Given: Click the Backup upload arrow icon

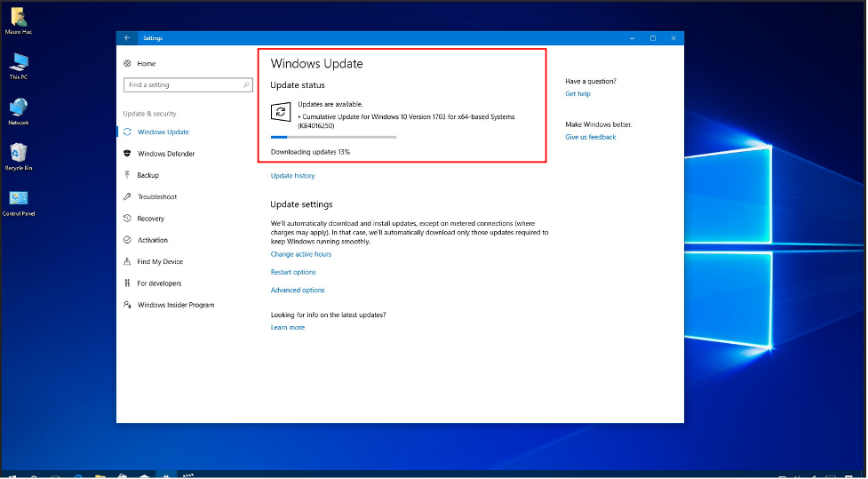Looking at the screenshot, I should pyautogui.click(x=127, y=175).
